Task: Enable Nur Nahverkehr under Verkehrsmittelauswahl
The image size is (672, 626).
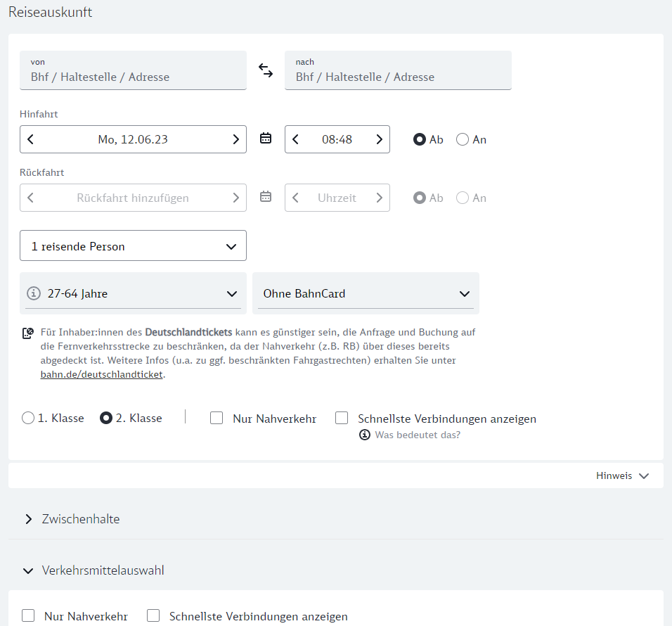Action: [28, 615]
